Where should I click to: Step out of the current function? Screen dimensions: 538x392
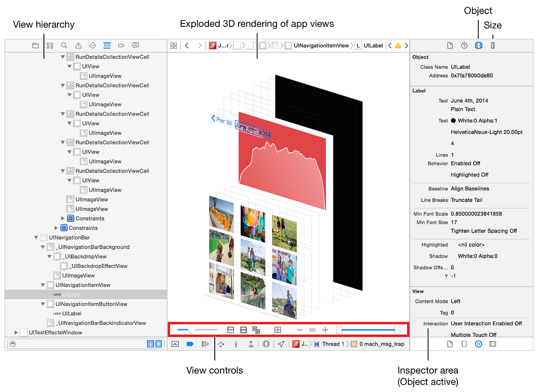point(252,344)
